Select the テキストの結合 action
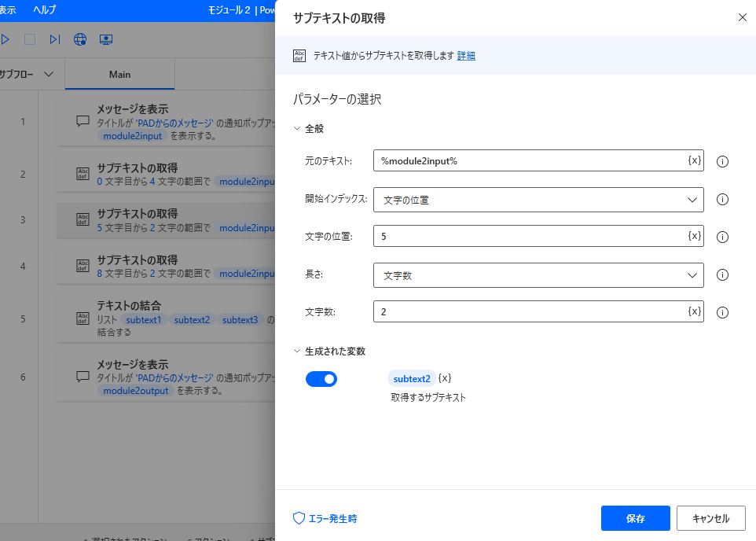Viewport: 756px width, 541px height. click(x=166, y=318)
